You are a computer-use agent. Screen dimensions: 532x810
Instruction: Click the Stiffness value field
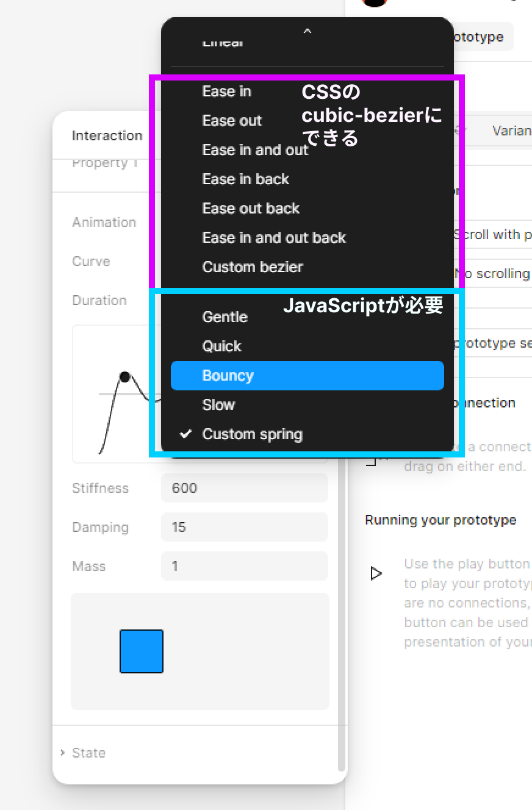click(x=244, y=488)
